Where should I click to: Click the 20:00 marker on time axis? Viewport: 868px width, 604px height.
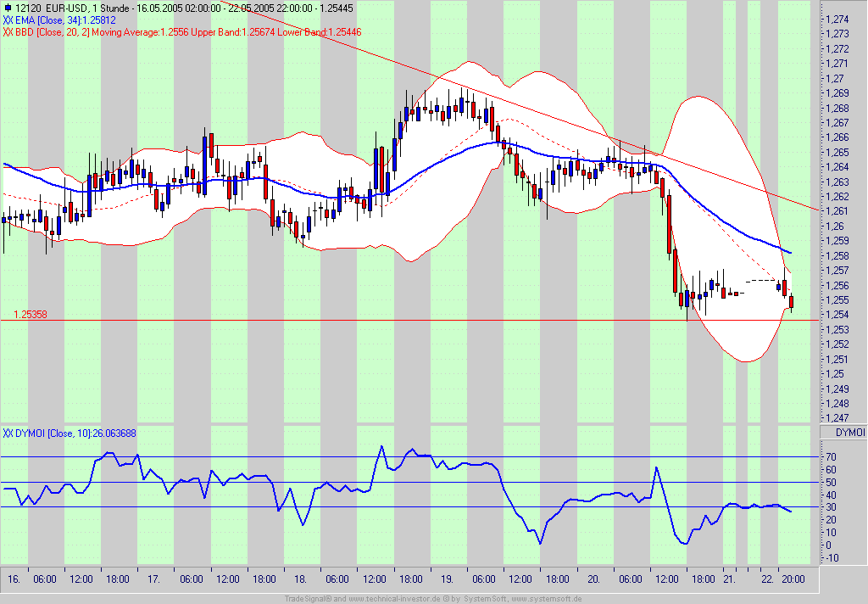pyautogui.click(x=793, y=579)
